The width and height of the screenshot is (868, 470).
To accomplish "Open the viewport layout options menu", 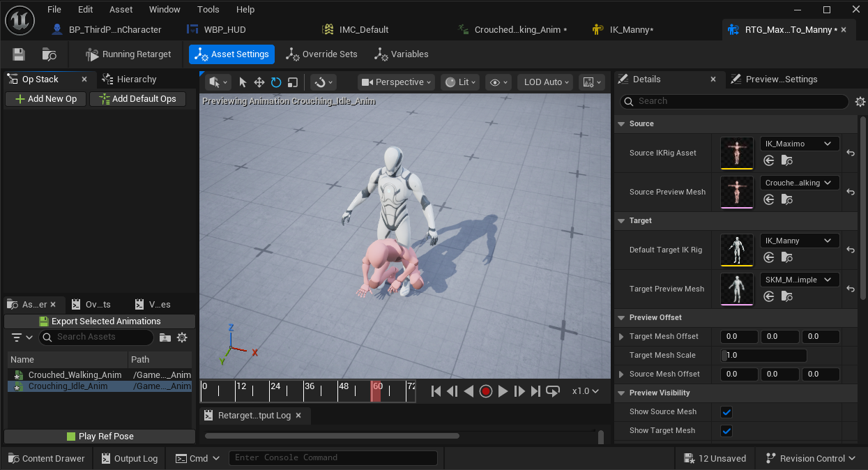I will (592, 82).
